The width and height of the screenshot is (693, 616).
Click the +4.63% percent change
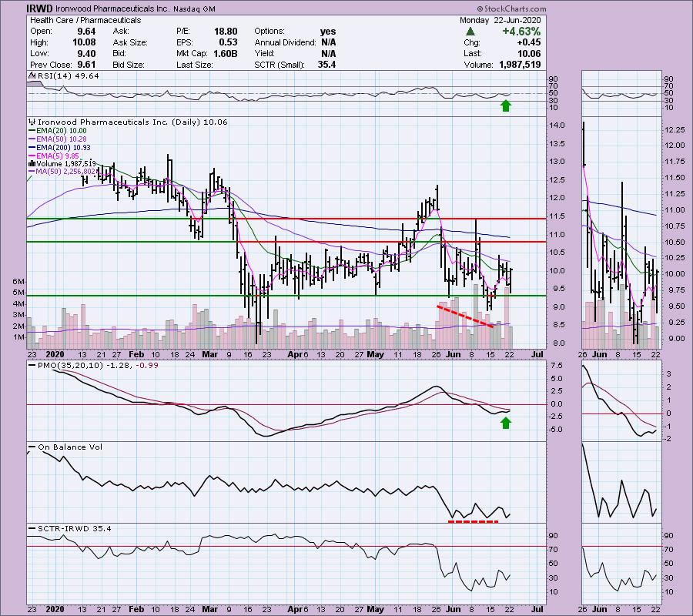[521, 32]
